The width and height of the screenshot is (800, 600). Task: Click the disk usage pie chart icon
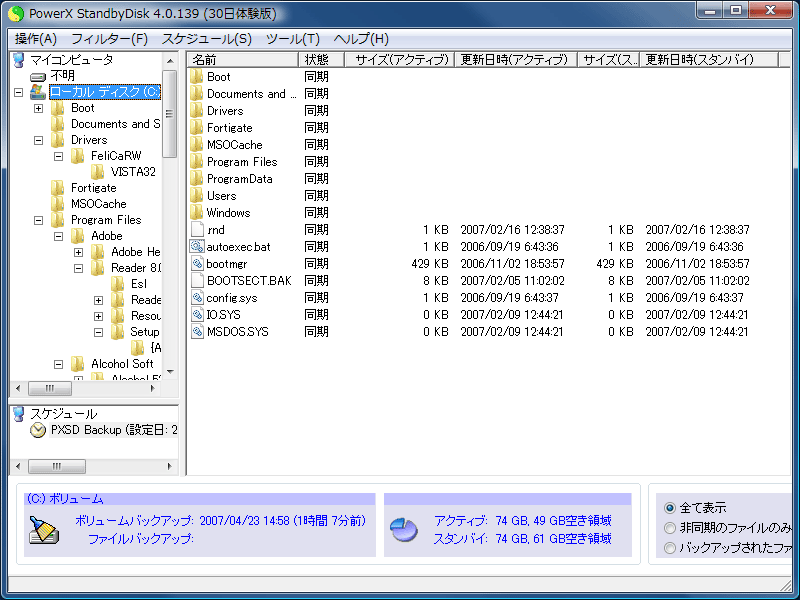pos(404,530)
